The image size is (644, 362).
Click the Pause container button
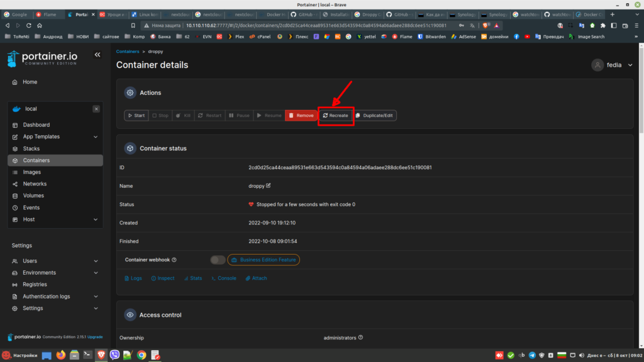(x=239, y=116)
